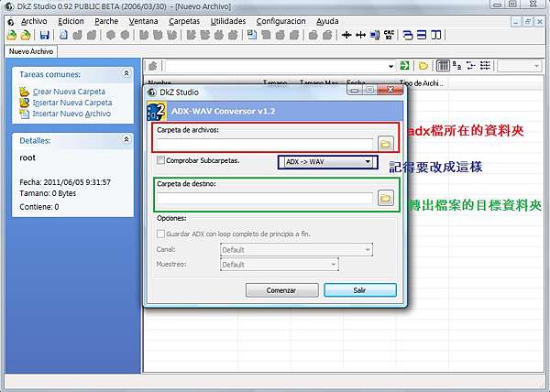
Task: Click the green go arrow beside the address bar
Action: coord(405,66)
